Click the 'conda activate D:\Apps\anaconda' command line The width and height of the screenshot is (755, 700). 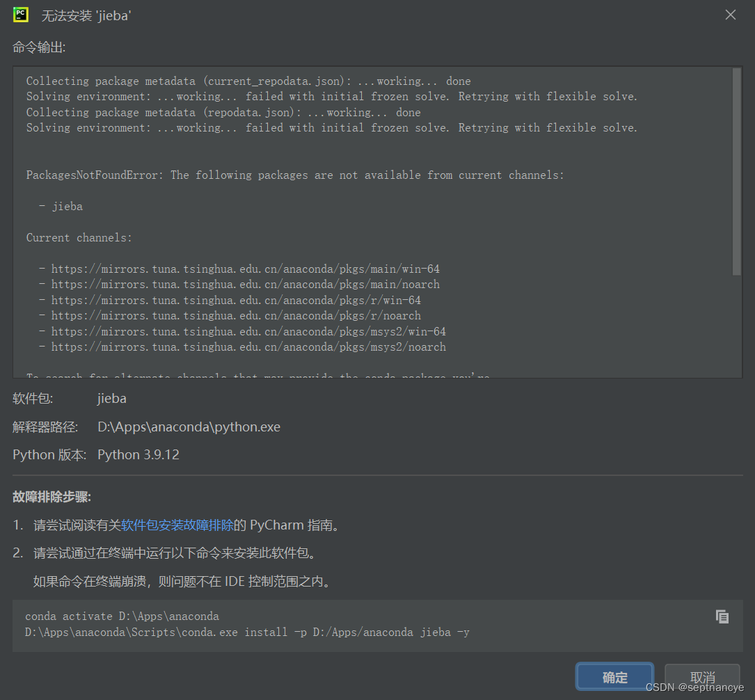pyautogui.click(x=122, y=616)
